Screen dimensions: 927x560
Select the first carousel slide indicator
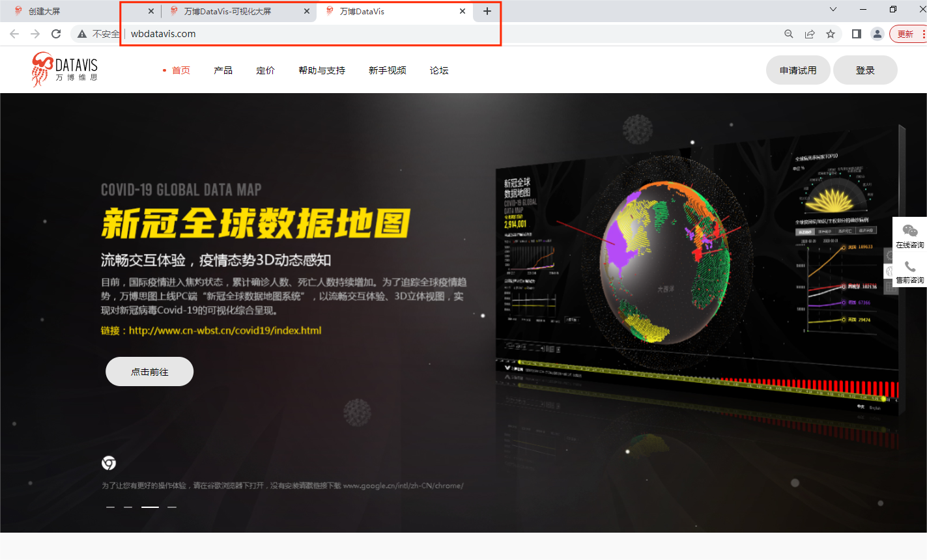(x=110, y=507)
